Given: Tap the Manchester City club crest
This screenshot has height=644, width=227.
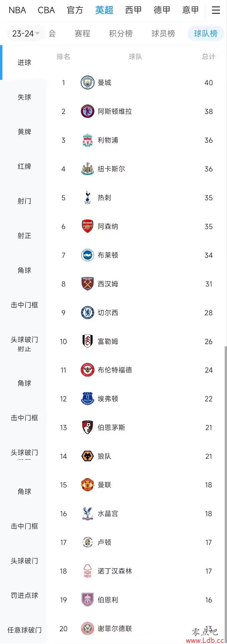Looking at the screenshot, I should (88, 83).
